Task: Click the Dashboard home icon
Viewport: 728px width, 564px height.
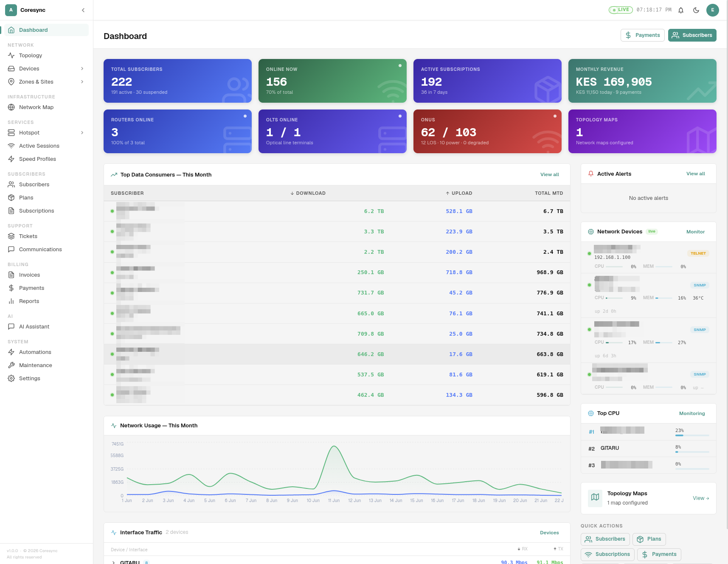Action: click(x=11, y=30)
